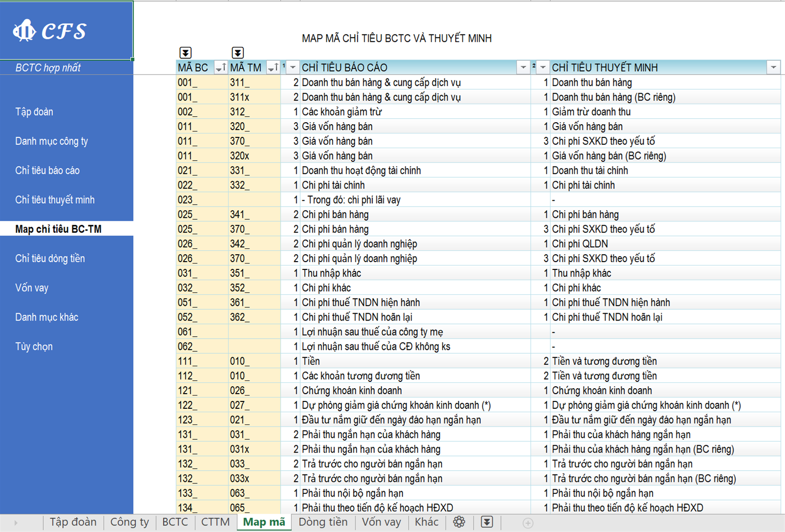Image resolution: width=785 pixels, height=532 pixels.
Task: Open the gear settings sheet tab
Action: pyautogui.click(x=459, y=522)
